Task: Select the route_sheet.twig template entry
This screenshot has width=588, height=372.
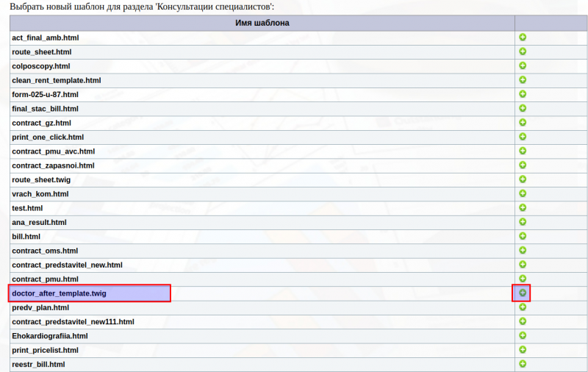Action: tap(41, 179)
